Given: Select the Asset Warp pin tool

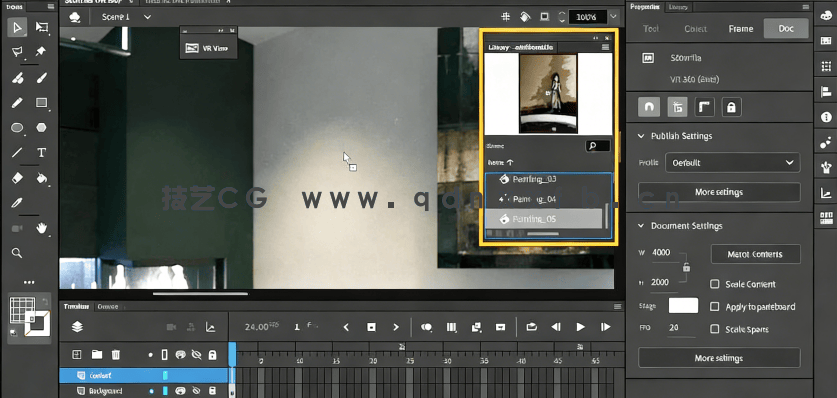Looking at the screenshot, I should 41,52.
